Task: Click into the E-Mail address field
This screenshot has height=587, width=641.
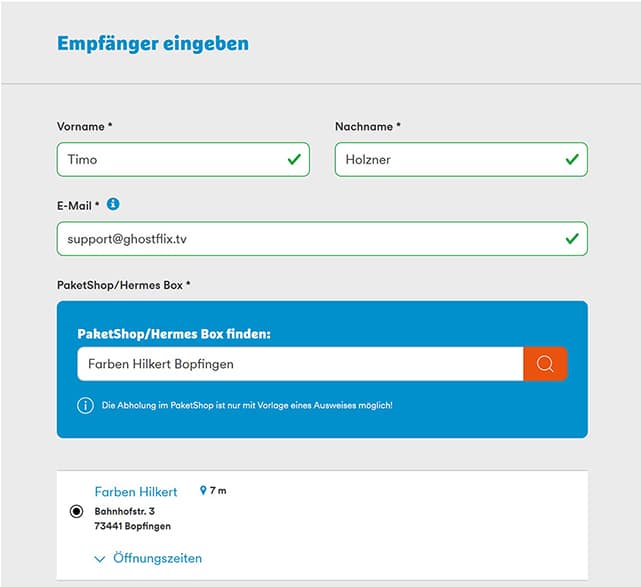Action: (x=300, y=239)
